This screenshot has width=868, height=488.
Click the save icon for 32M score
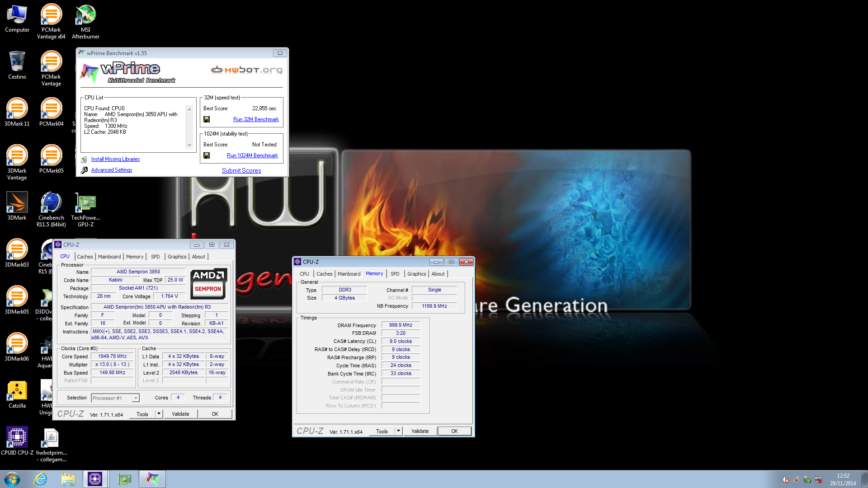(x=207, y=119)
